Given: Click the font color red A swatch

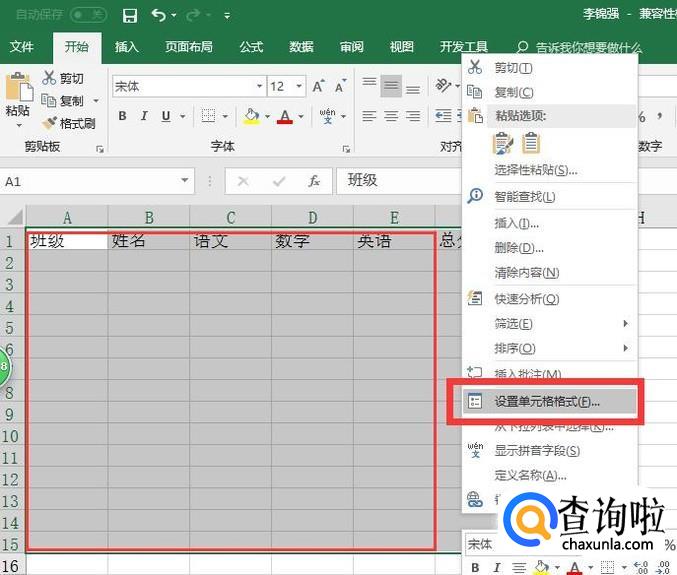Looking at the screenshot, I should tap(285, 116).
